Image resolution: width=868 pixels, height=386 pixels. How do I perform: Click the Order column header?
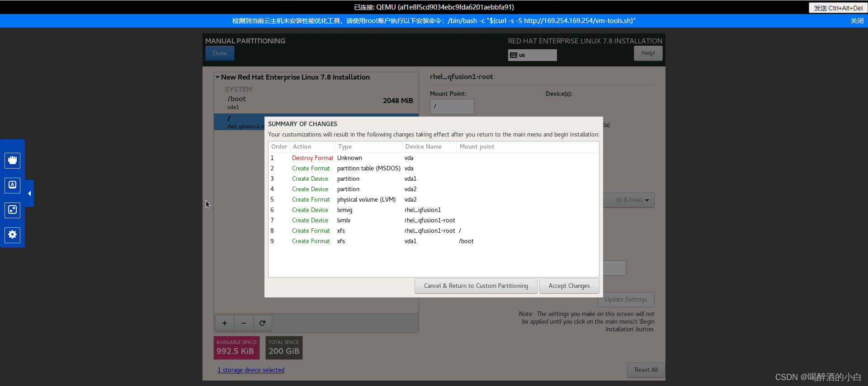pos(279,147)
